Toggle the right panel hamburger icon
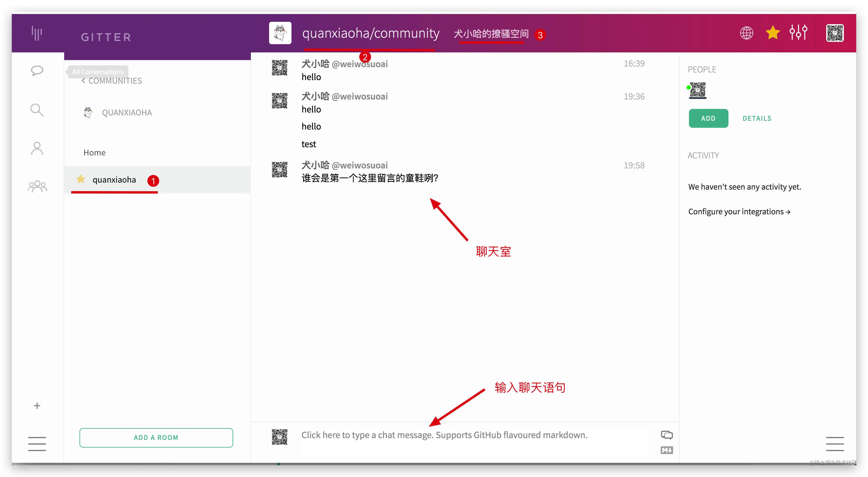The width and height of the screenshot is (868, 477). pos(835,444)
